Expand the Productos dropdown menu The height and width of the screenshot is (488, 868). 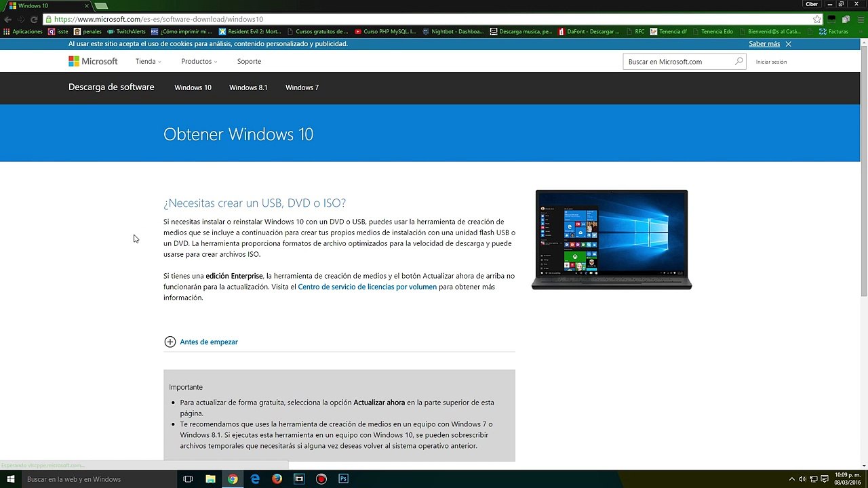point(199,61)
